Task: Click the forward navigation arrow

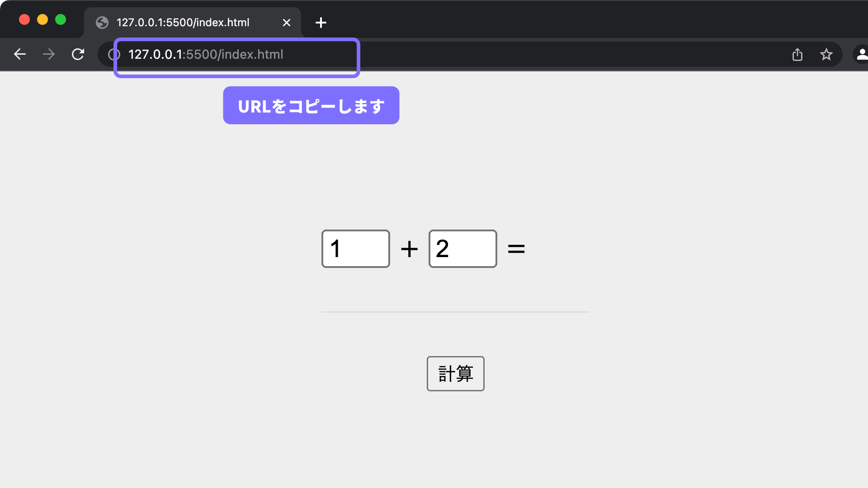Action: pos(49,54)
